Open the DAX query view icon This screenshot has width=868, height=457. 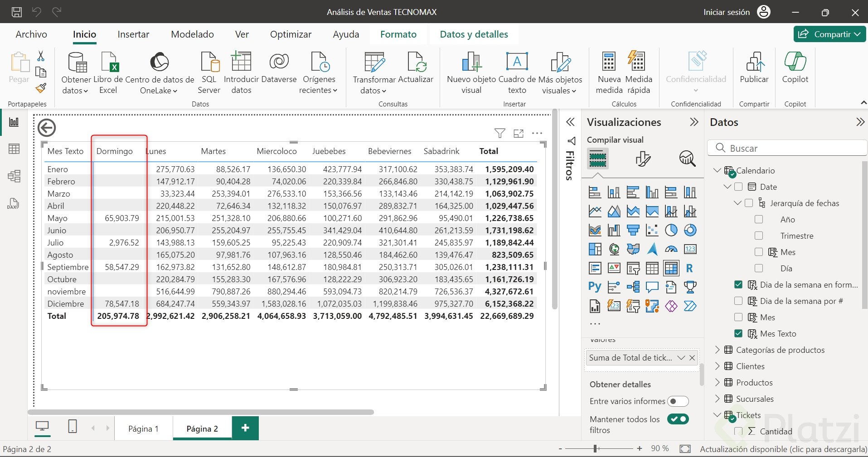14,204
